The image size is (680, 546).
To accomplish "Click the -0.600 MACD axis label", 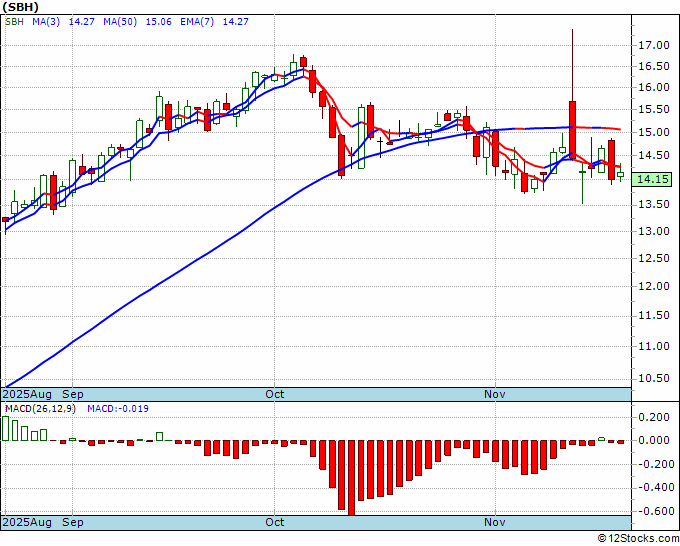I will pos(654,511).
